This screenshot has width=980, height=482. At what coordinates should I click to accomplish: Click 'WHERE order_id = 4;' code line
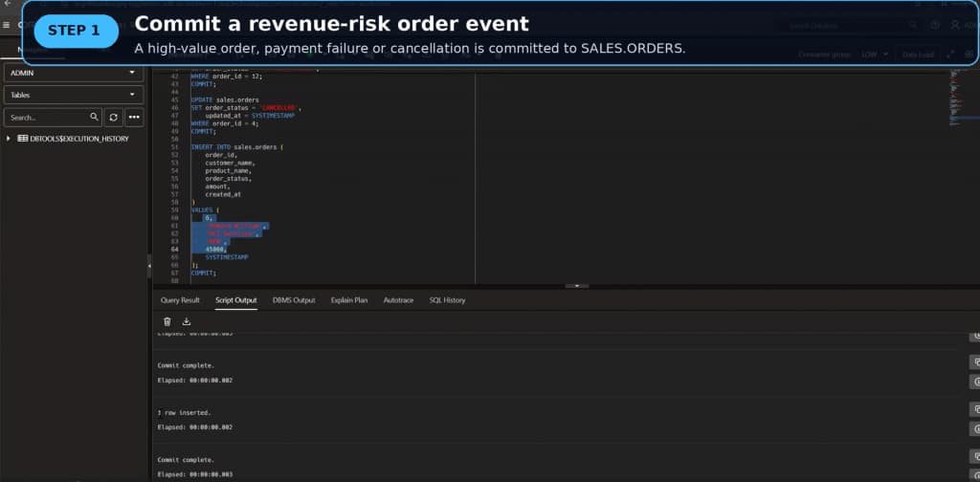(x=225, y=123)
